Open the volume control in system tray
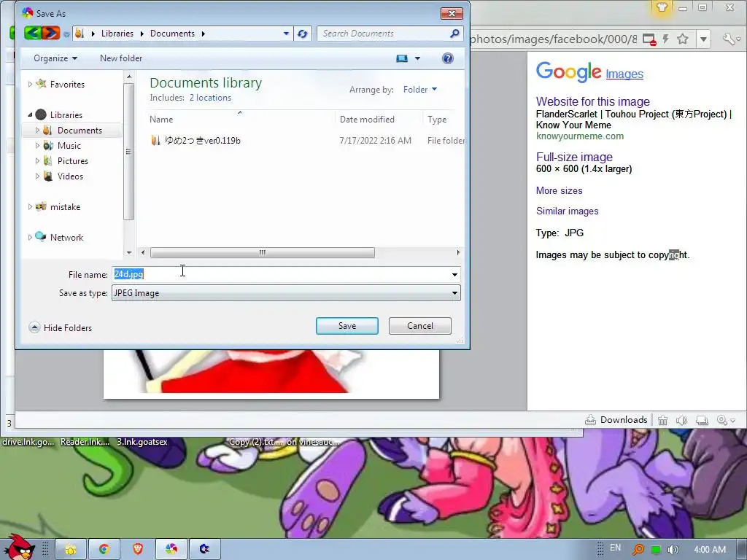Screen dimensions: 747x560 pos(673,550)
